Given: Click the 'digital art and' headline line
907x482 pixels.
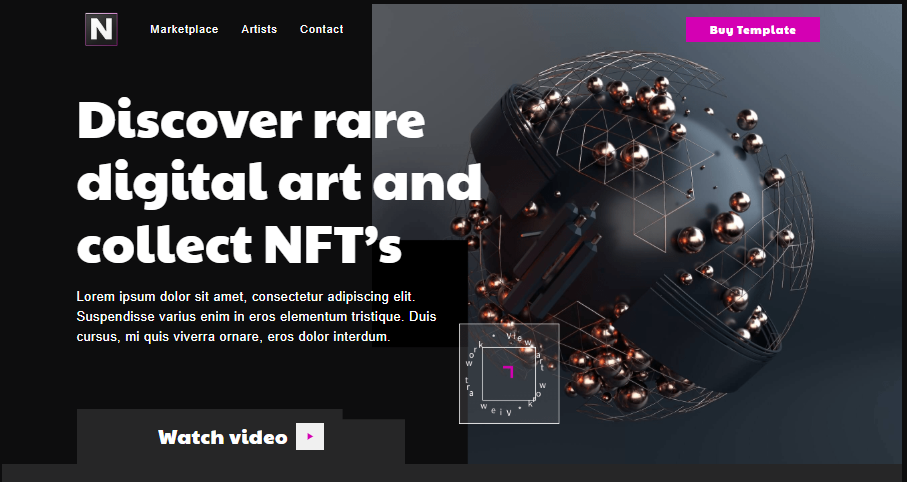Looking at the screenshot, I should pyautogui.click(x=279, y=182).
